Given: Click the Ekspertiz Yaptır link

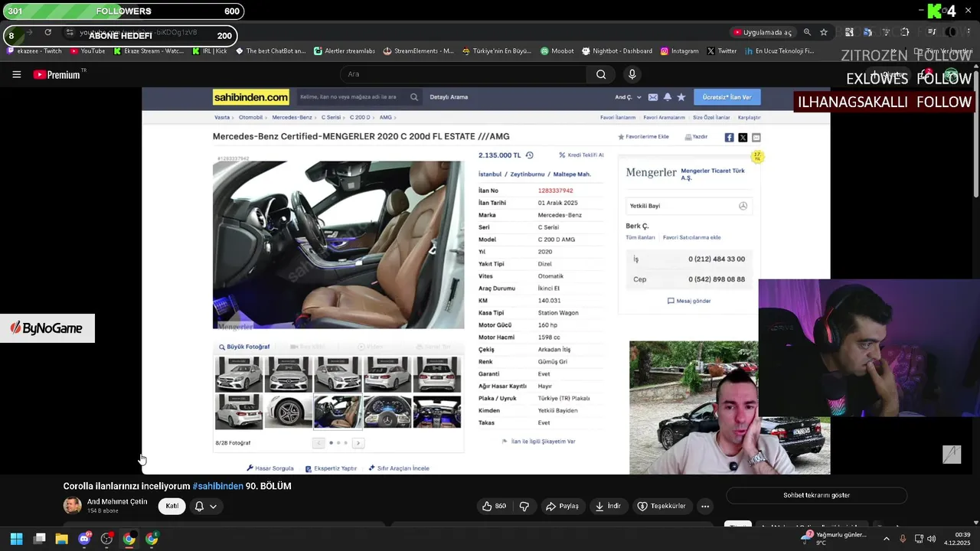Looking at the screenshot, I should click(331, 468).
